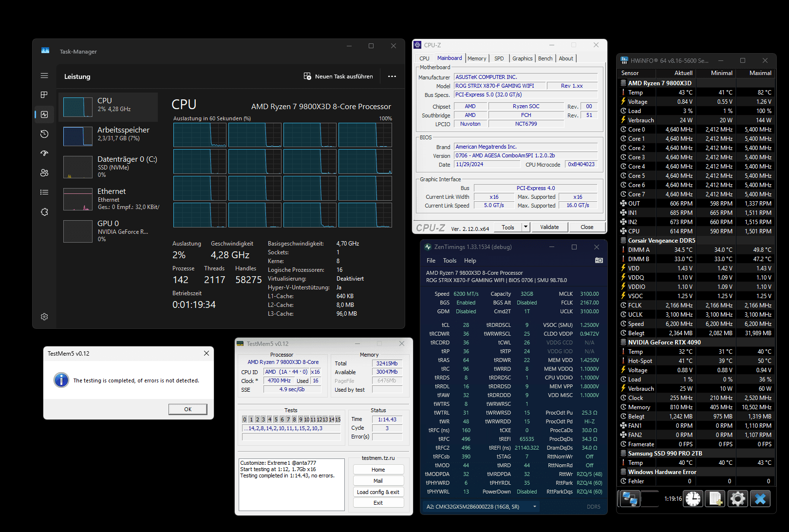This screenshot has width=789, height=532.
Task: Click Mail button in TestMem5
Action: 378,481
